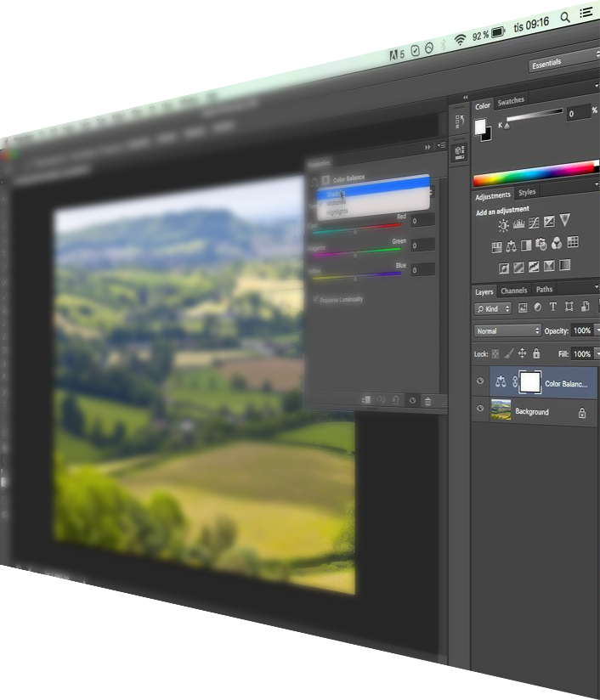Screen dimensions: 600x700
Task: Toggle lock all
Action: (x=536, y=353)
